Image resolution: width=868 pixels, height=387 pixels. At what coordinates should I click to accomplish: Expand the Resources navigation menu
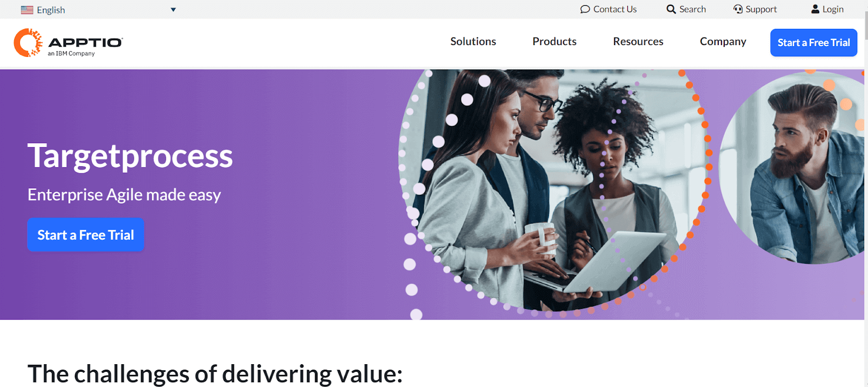[x=638, y=42]
